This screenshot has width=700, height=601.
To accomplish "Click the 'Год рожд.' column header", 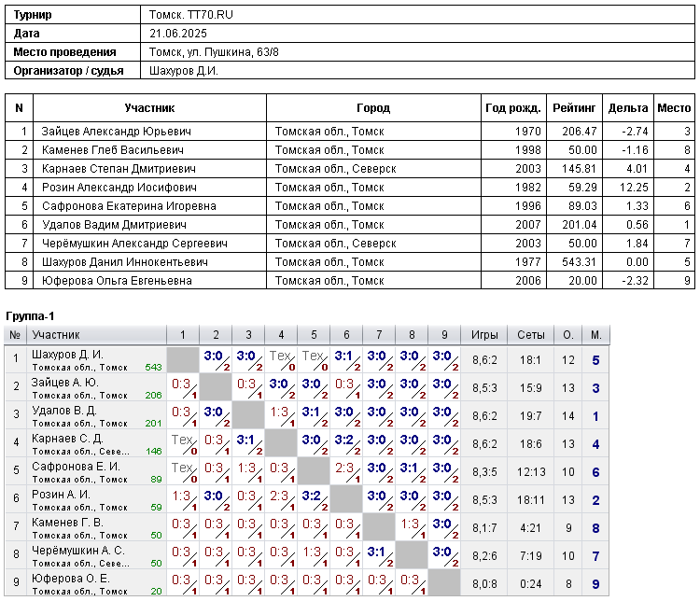I will pos(513,108).
